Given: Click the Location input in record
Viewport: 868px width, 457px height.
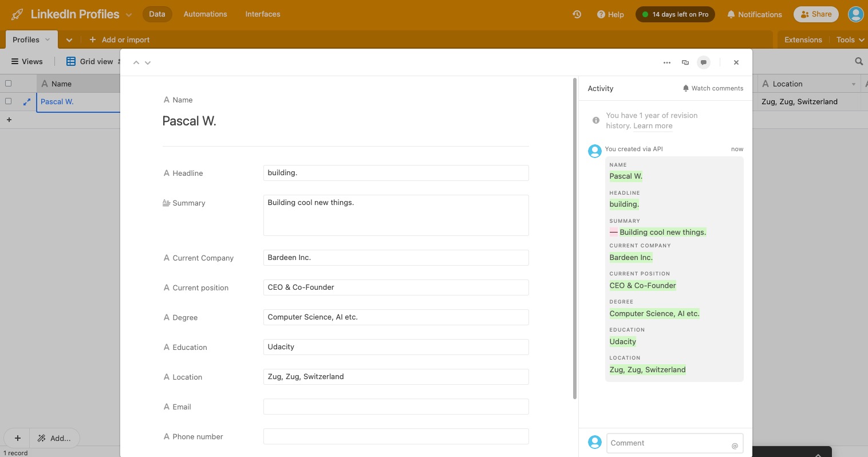Looking at the screenshot, I should (396, 377).
